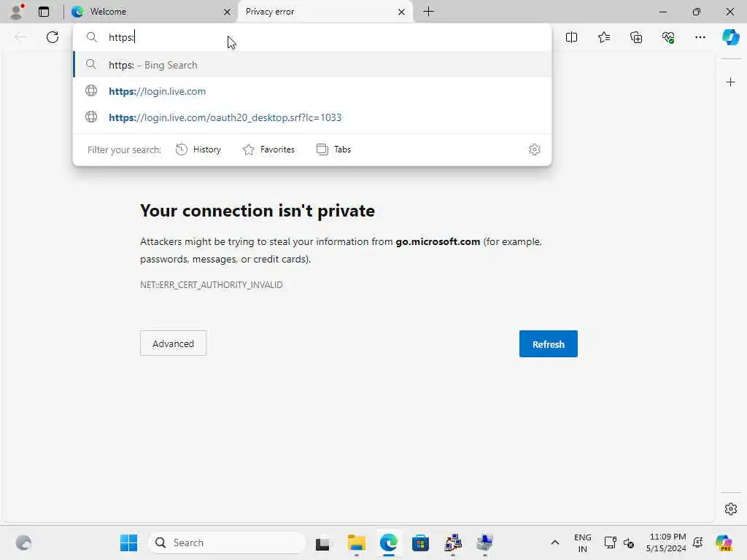Click the ENG IN language indicator

pyautogui.click(x=583, y=542)
